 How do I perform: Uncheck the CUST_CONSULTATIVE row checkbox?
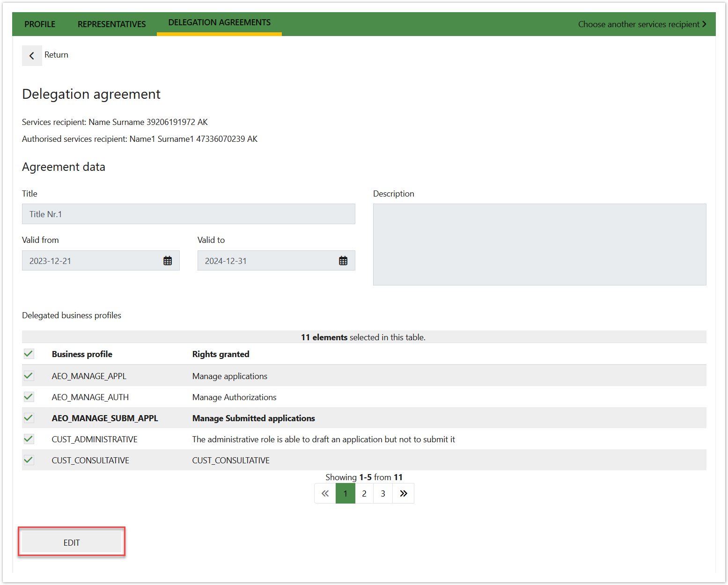(x=29, y=460)
